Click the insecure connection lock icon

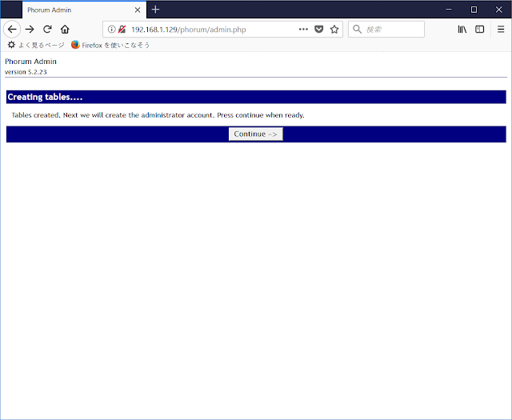(x=122, y=30)
